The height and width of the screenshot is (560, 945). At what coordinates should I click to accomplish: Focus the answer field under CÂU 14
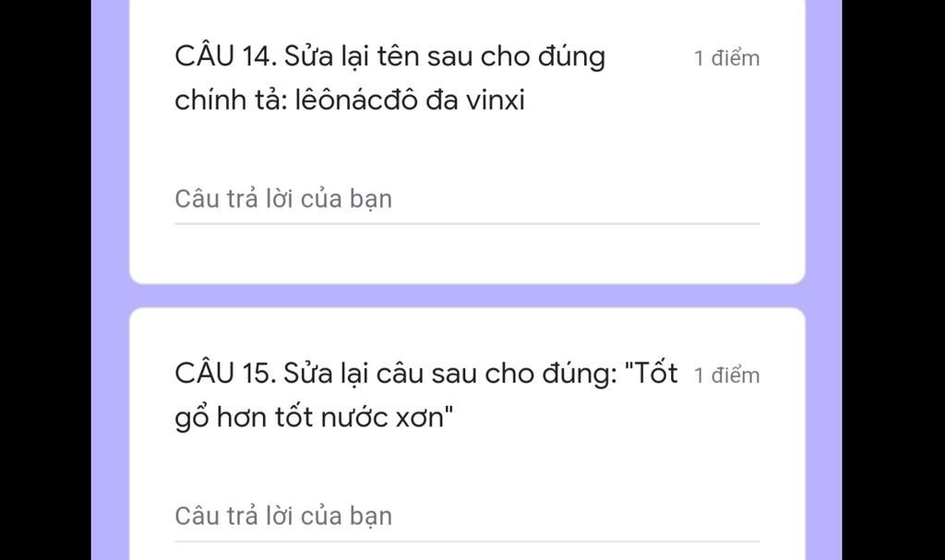467,199
